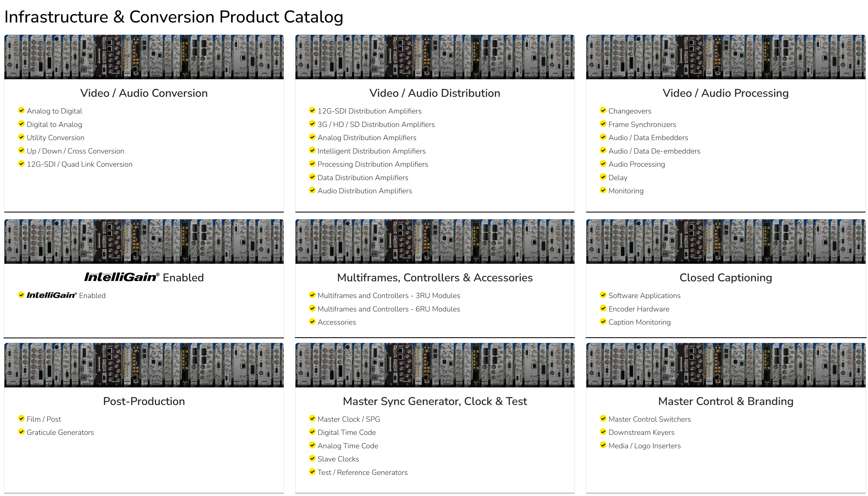
Task: Click the Video / Audio Processing heading
Action: tap(726, 93)
